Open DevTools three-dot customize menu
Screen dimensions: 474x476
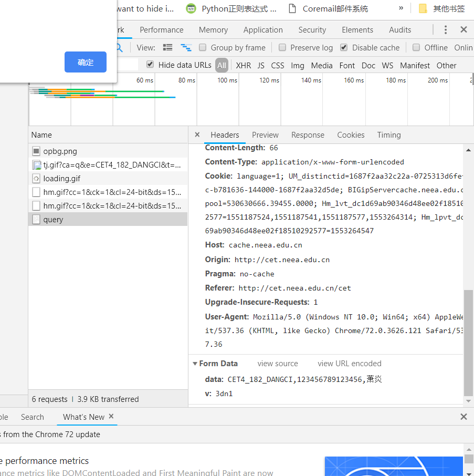tap(445, 30)
